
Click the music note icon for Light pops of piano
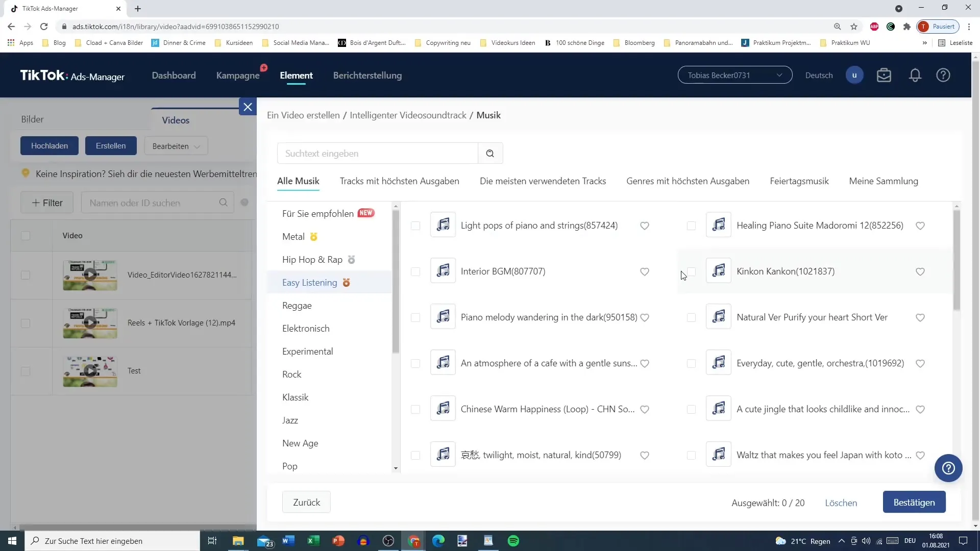click(x=443, y=224)
